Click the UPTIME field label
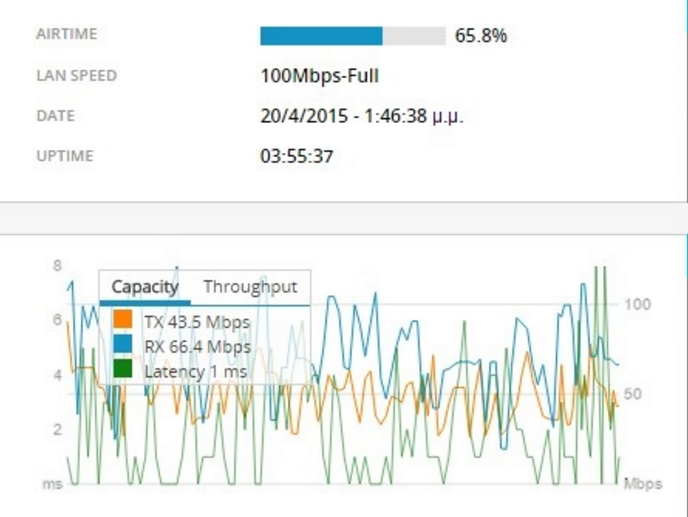688x517 pixels. coord(64,156)
